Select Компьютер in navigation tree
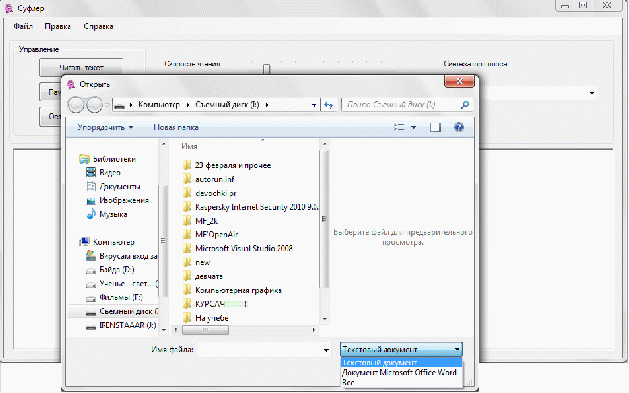 pyautogui.click(x=107, y=242)
